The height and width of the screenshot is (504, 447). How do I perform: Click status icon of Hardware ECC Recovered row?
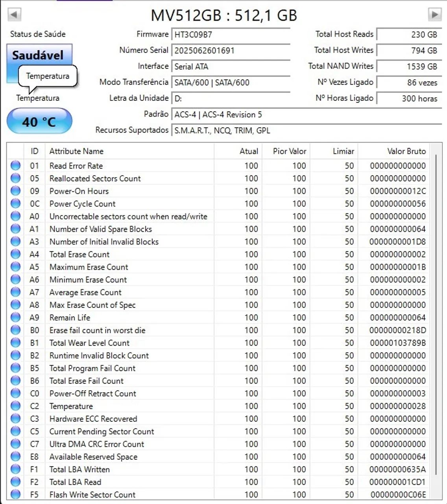point(15,419)
